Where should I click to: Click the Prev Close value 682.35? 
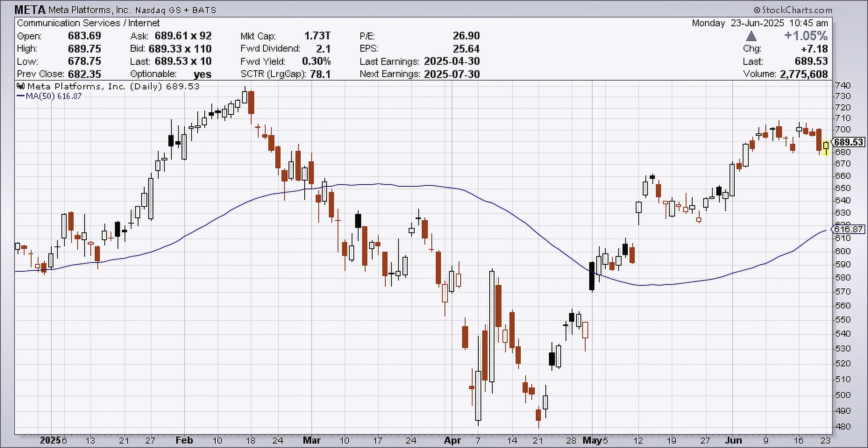tap(84, 74)
